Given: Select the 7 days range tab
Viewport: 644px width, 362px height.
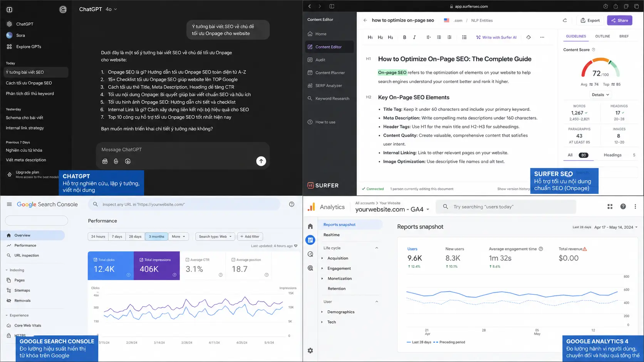Looking at the screenshot, I should click(x=117, y=237).
